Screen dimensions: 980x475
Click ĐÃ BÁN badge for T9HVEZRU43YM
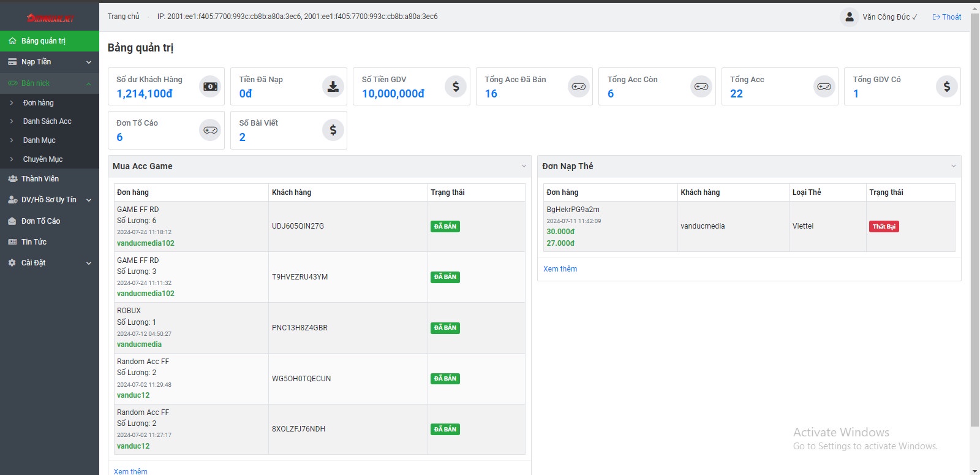click(445, 277)
